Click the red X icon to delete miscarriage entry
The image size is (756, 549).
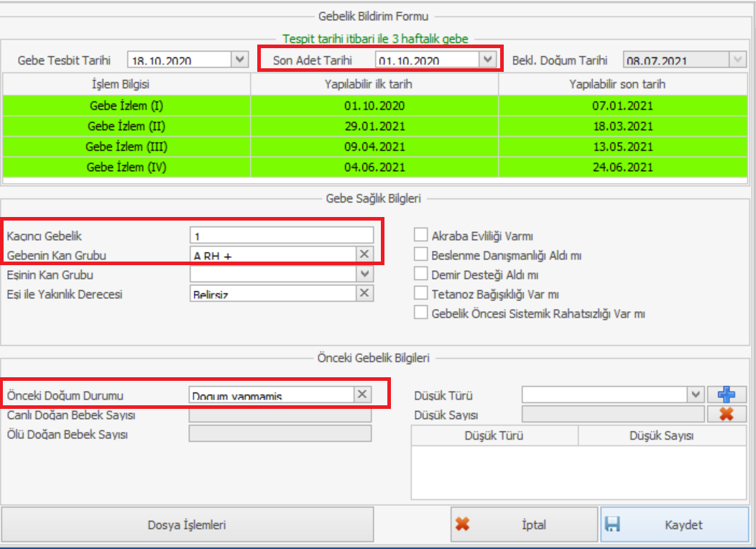point(727,414)
